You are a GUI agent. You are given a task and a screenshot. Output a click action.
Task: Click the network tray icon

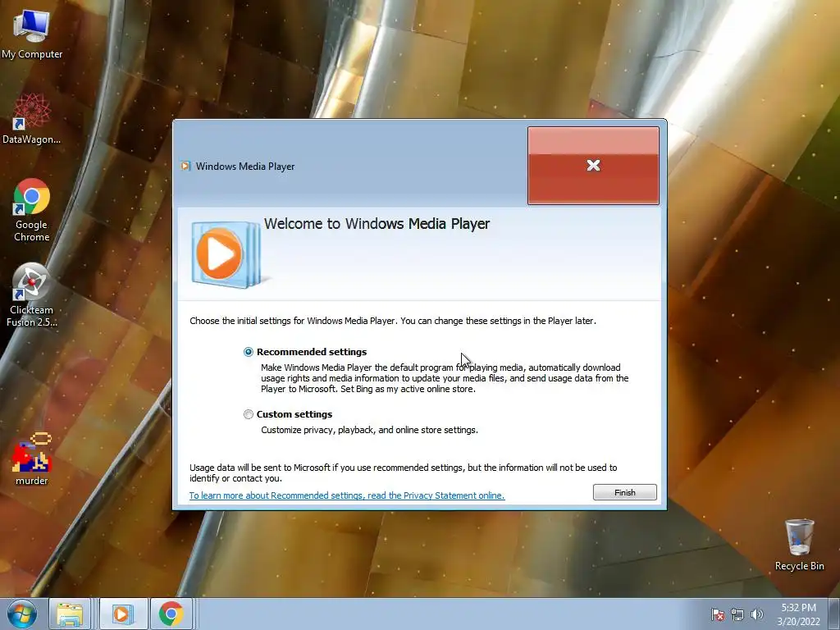[x=737, y=614]
